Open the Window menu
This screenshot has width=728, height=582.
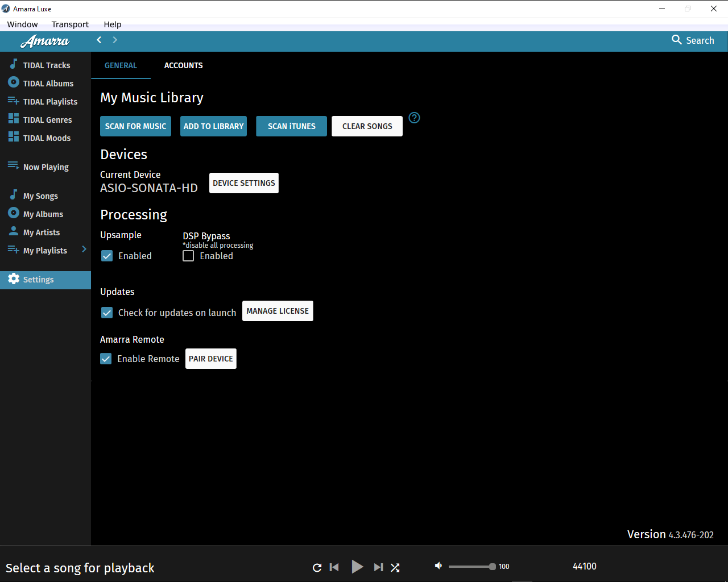(x=23, y=24)
